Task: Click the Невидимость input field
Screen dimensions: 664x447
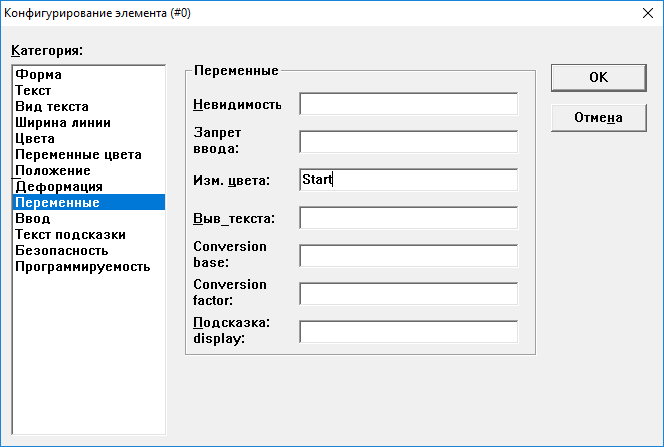Action: tap(408, 104)
